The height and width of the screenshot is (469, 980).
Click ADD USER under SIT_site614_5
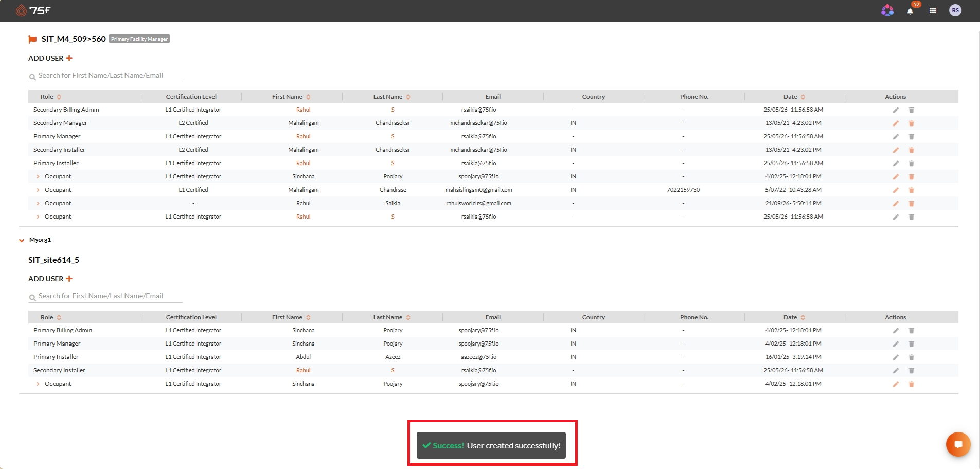coord(50,279)
